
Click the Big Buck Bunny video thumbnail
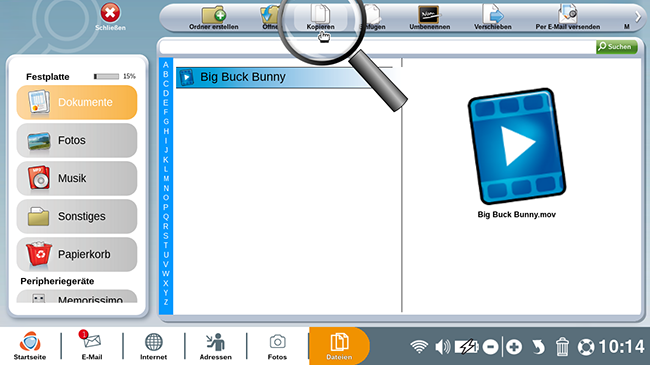(x=517, y=146)
